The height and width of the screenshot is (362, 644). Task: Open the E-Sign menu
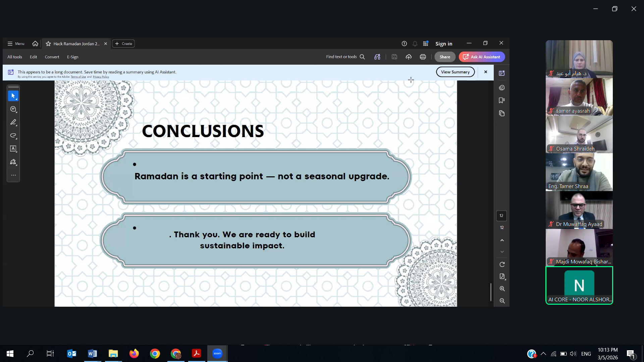pos(72,57)
